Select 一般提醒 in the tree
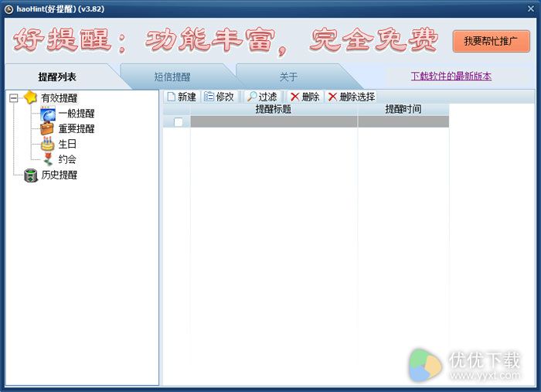The image size is (541, 392). [x=77, y=114]
